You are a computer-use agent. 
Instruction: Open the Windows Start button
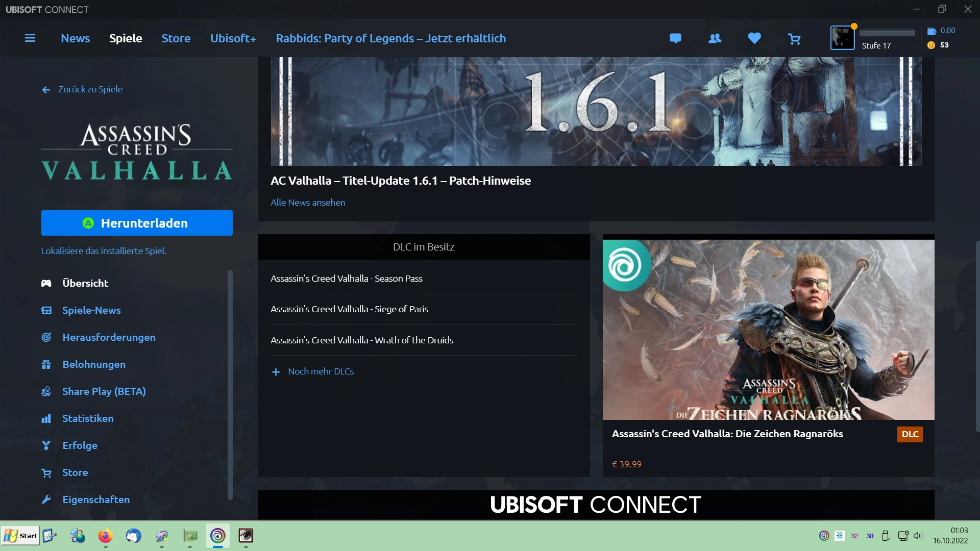(20, 536)
